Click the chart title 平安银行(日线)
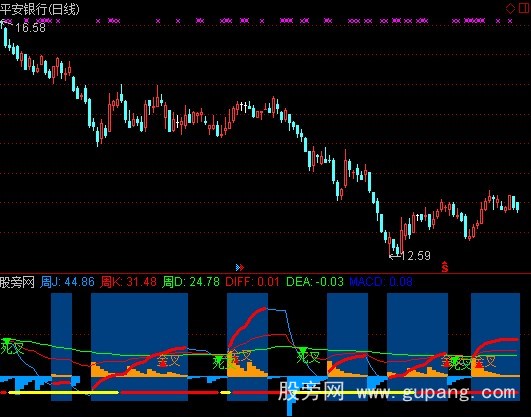Viewport: 531px width, 417px height. (40, 9)
